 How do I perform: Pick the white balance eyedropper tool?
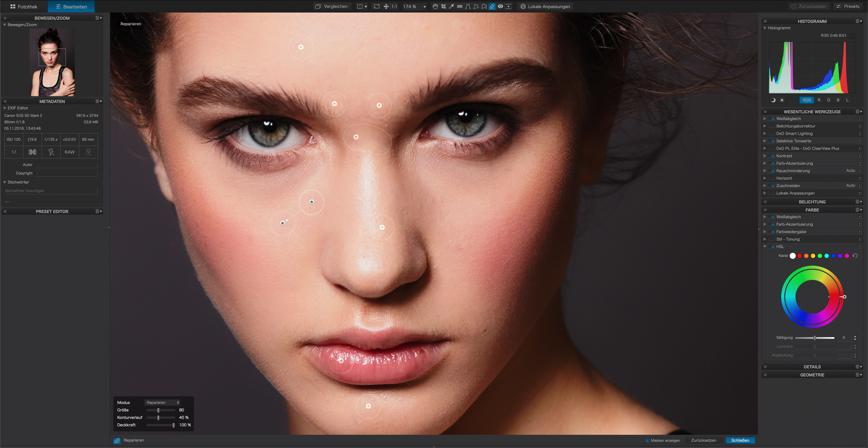click(451, 6)
